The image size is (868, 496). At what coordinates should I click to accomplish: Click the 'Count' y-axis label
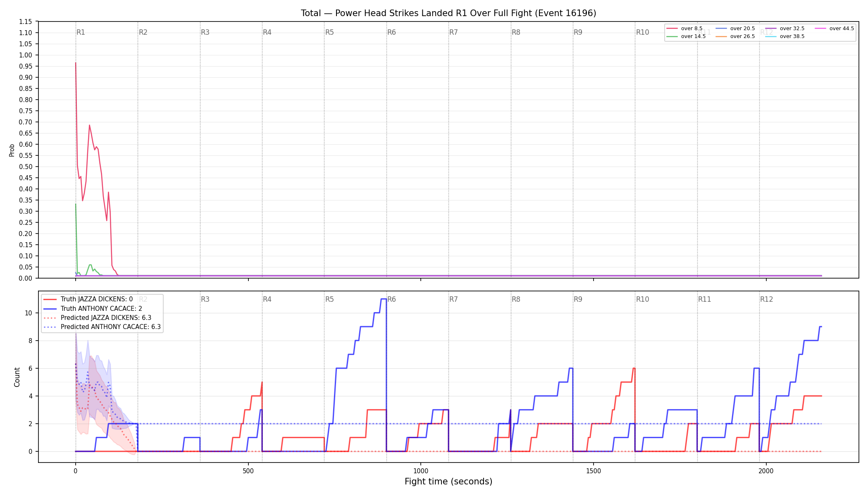[17, 377]
